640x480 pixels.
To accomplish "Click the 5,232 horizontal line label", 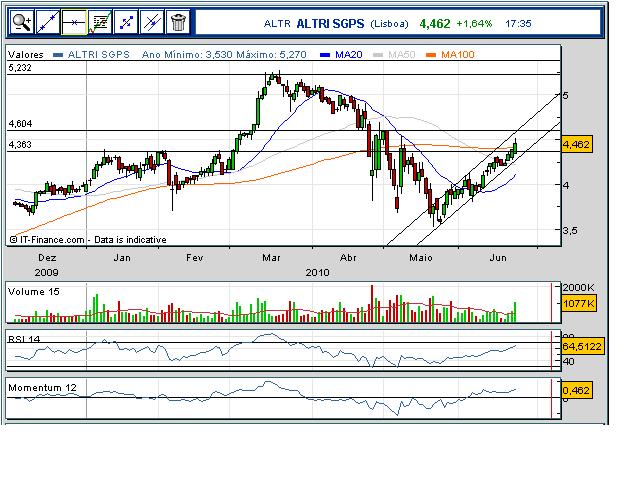I will (x=20, y=68).
